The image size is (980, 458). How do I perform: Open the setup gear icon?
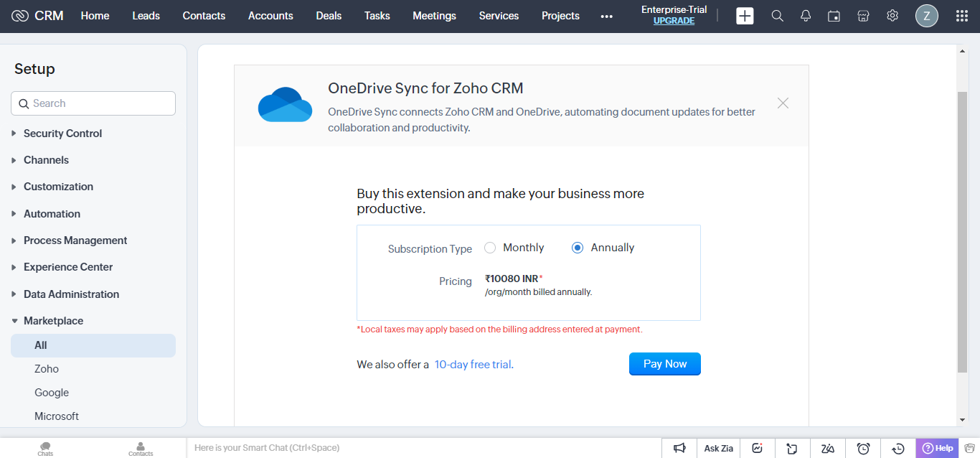[x=892, y=16]
